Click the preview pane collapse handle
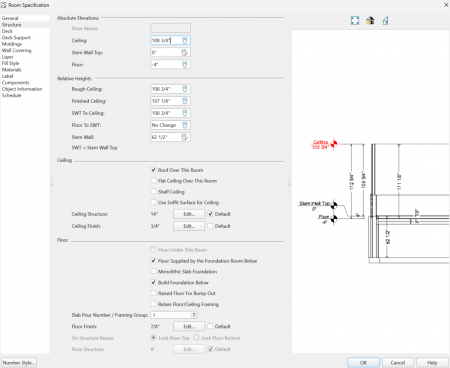 [289, 184]
